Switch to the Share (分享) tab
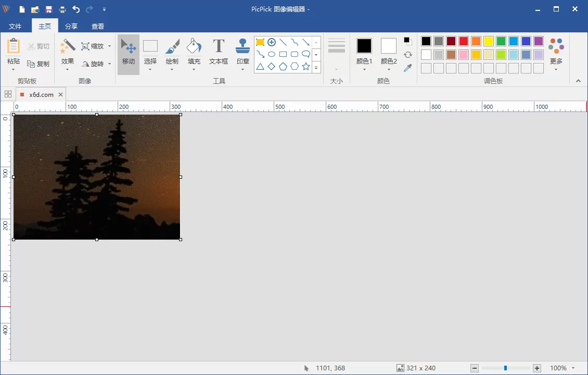Viewport: 588px width, 375px height. [71, 26]
